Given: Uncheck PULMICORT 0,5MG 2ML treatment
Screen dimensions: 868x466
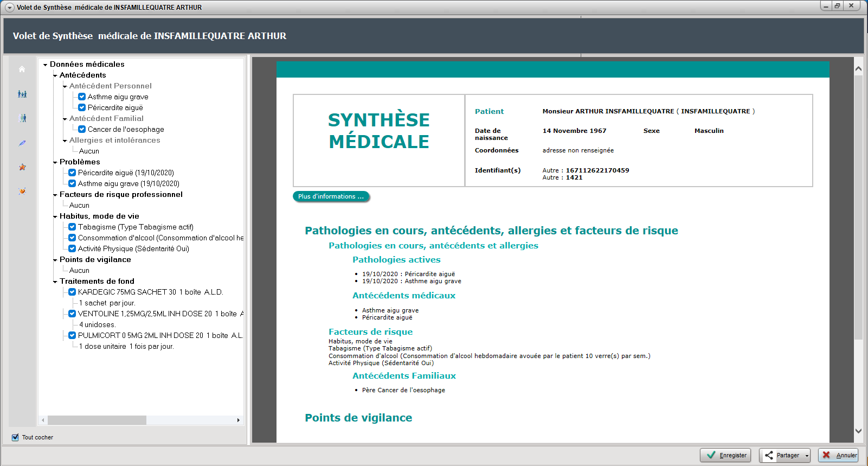Looking at the screenshot, I should click(x=72, y=335).
